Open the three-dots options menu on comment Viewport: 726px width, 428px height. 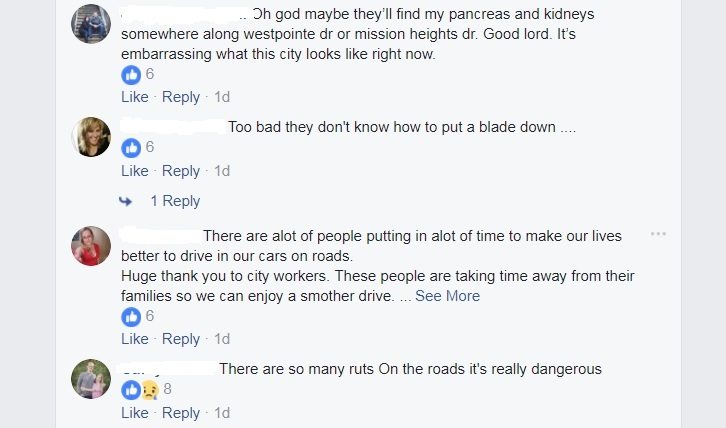pyautogui.click(x=658, y=234)
